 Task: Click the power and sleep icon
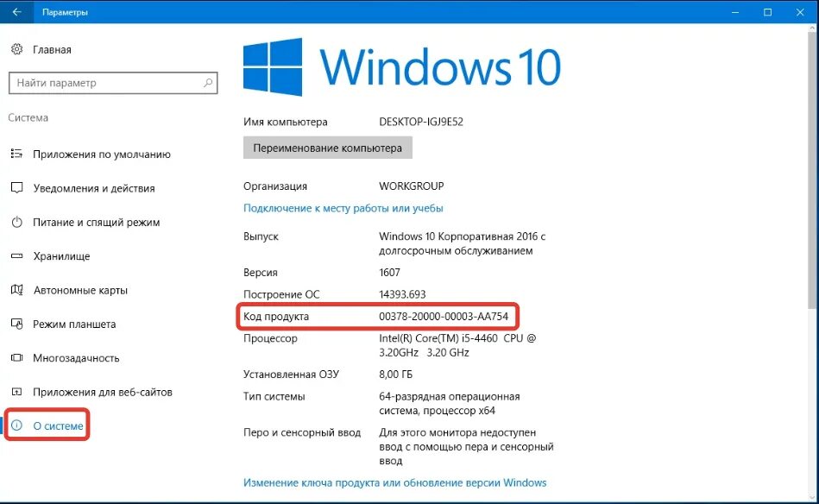coord(16,222)
